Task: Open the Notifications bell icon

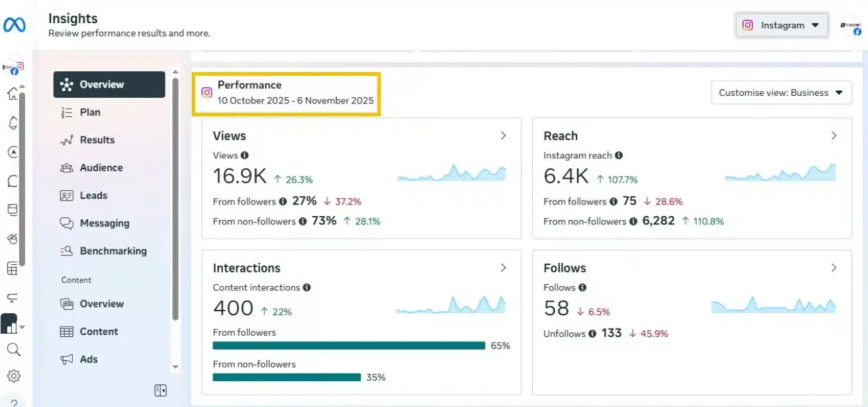Action: coord(13,123)
